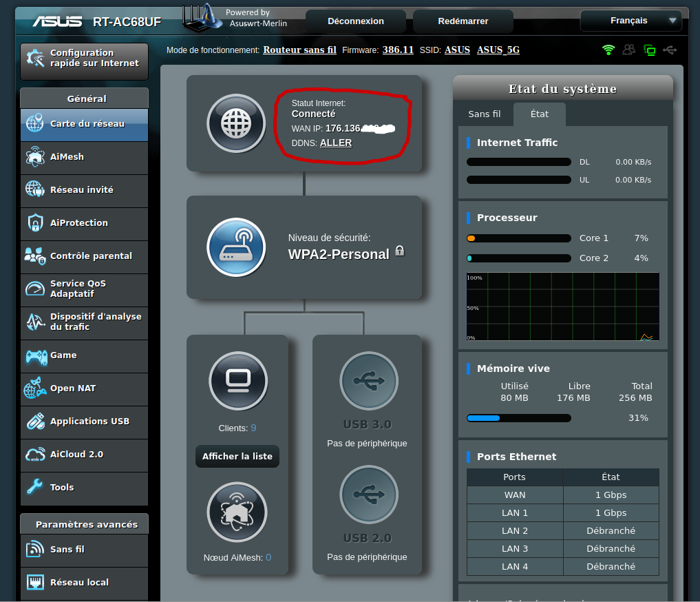700x602 pixels.
Task: Open the Tools menu entry
Action: (85, 488)
